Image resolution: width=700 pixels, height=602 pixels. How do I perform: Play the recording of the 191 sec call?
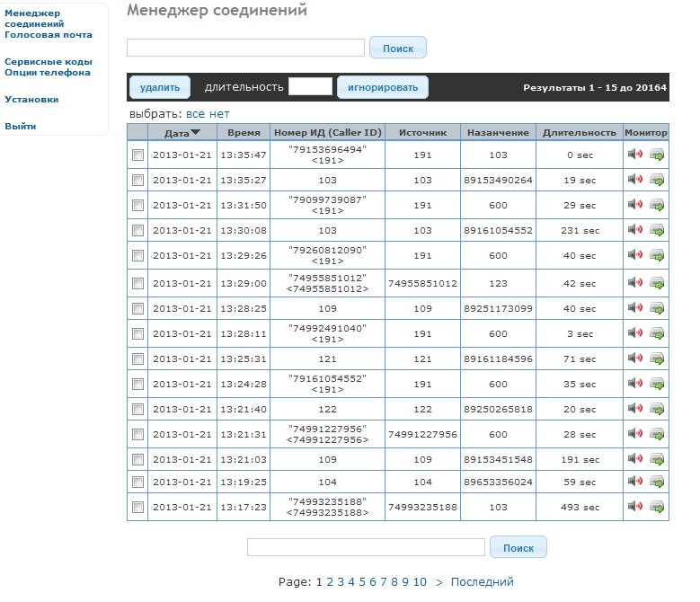635,459
